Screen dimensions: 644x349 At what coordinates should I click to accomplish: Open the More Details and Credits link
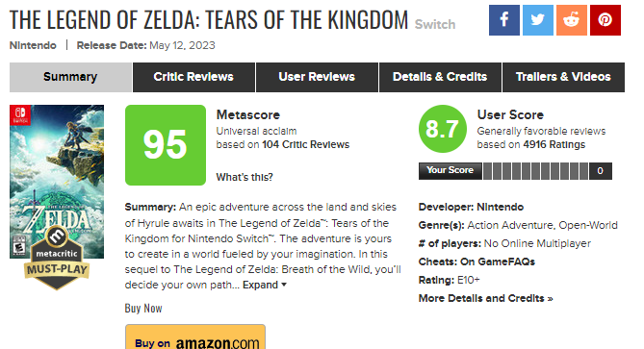(485, 298)
